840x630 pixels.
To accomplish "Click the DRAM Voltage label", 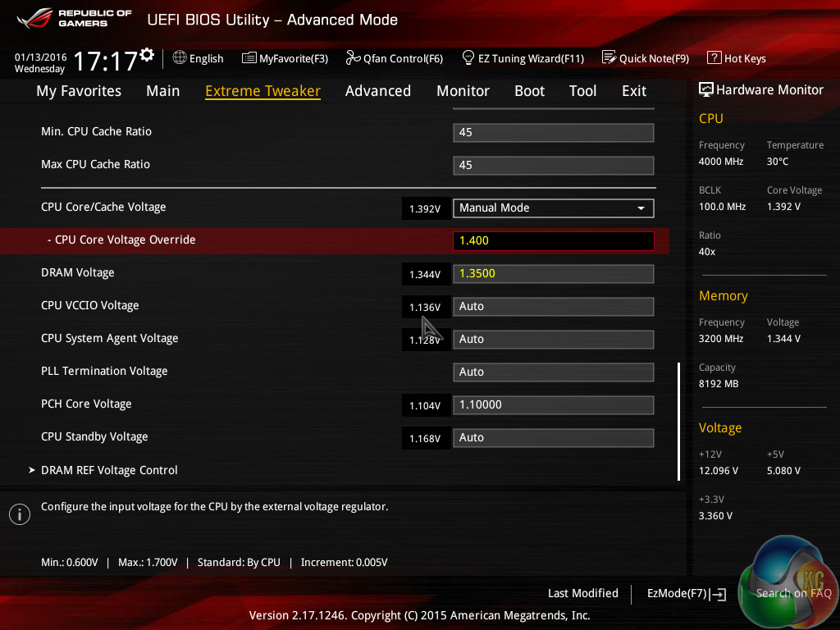I will coord(78,272).
